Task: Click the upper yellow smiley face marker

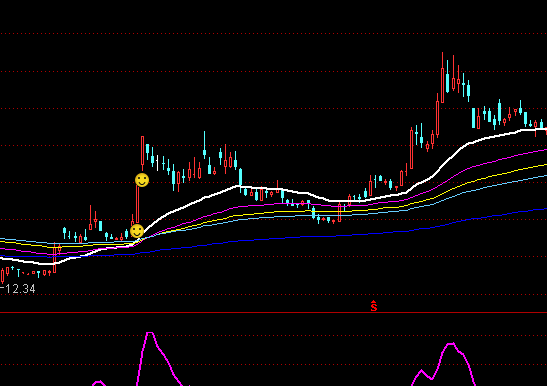Action: click(142, 180)
